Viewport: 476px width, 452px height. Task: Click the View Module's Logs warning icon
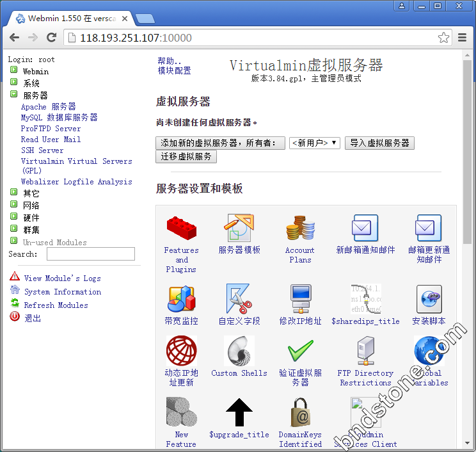point(15,276)
